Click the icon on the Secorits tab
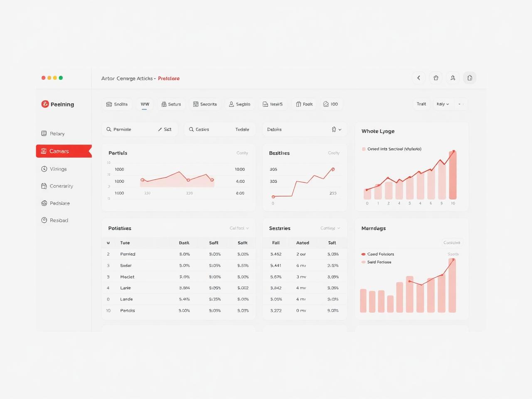The width and height of the screenshot is (532, 399). tap(196, 104)
